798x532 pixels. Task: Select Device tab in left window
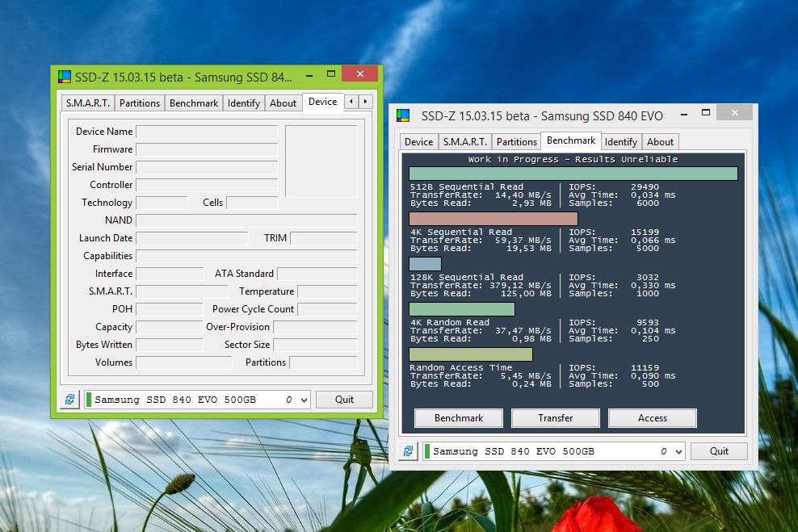322,102
